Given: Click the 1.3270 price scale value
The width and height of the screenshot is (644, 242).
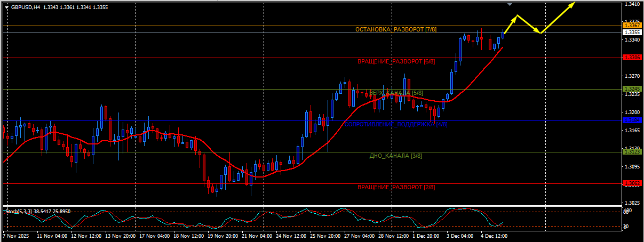Looking at the screenshot, I should click(632, 76).
